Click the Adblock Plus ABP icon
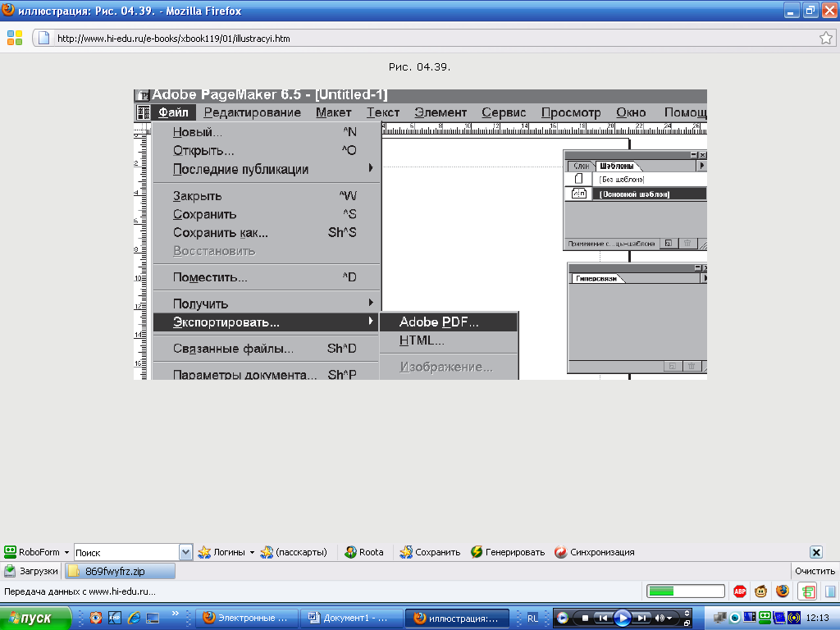This screenshot has width=840, height=630. (740, 591)
